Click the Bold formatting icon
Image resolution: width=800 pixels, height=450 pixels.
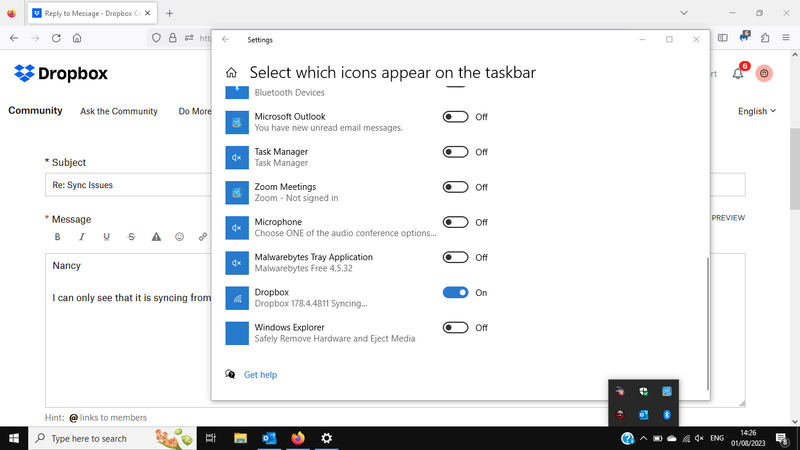pos(57,237)
